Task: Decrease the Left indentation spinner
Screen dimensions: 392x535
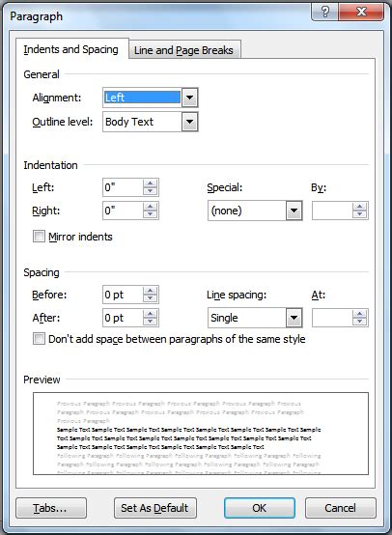Action: (x=150, y=191)
